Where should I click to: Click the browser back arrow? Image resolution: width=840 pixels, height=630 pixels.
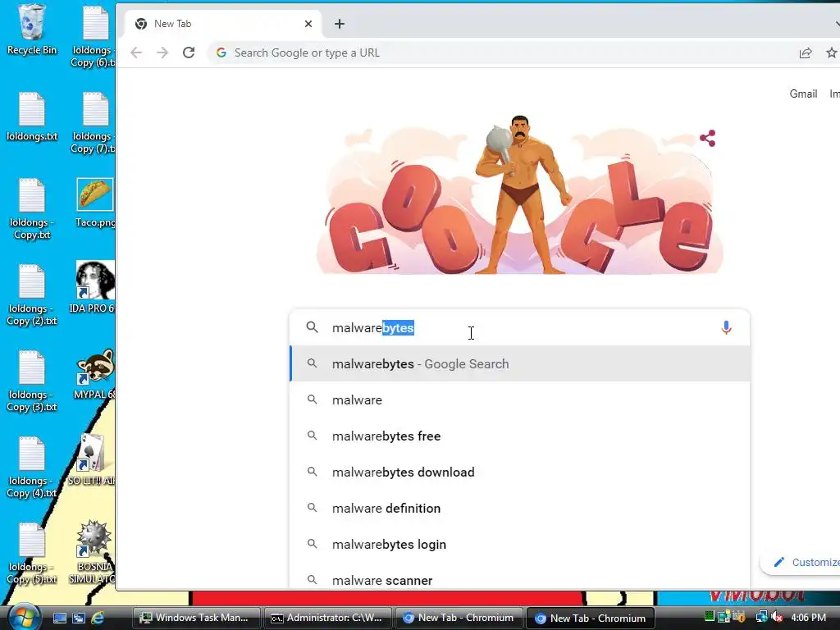coord(136,52)
